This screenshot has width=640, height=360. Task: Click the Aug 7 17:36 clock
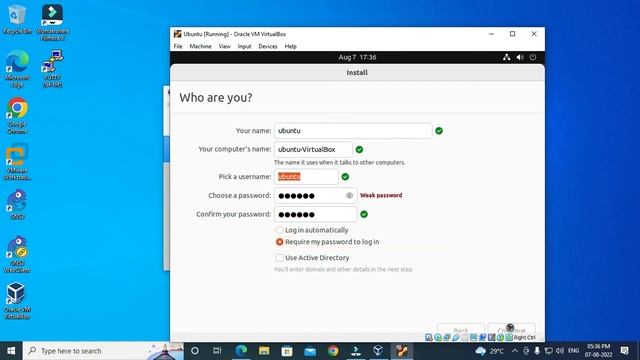click(357, 57)
